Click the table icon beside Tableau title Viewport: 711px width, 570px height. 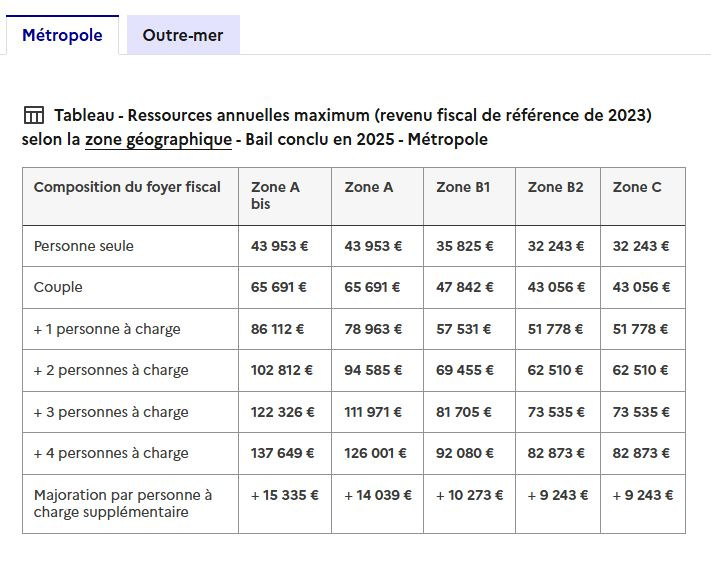(x=33, y=115)
